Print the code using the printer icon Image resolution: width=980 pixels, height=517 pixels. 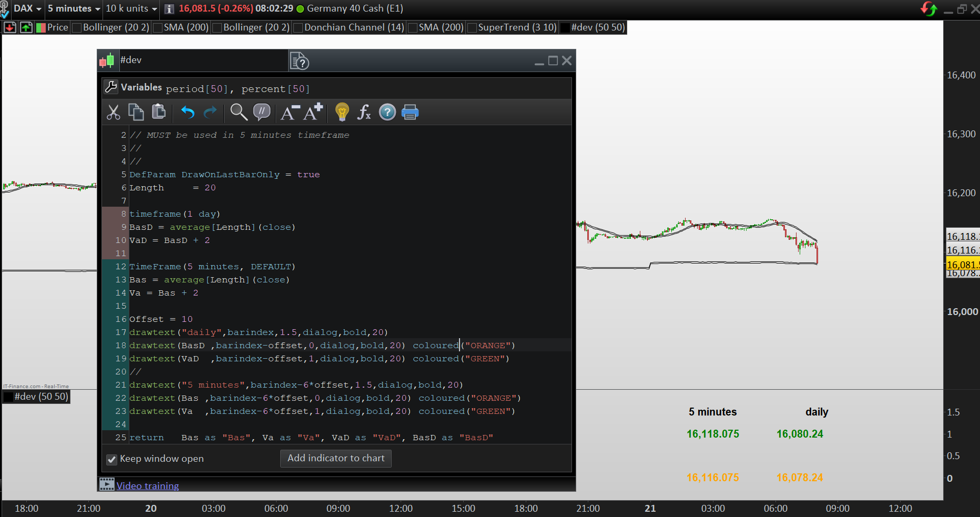(x=410, y=112)
